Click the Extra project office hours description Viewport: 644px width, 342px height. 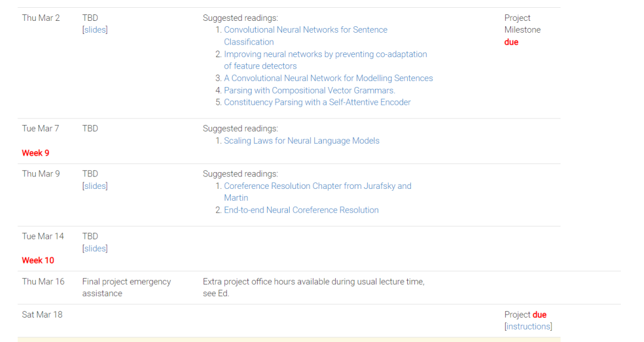click(314, 287)
